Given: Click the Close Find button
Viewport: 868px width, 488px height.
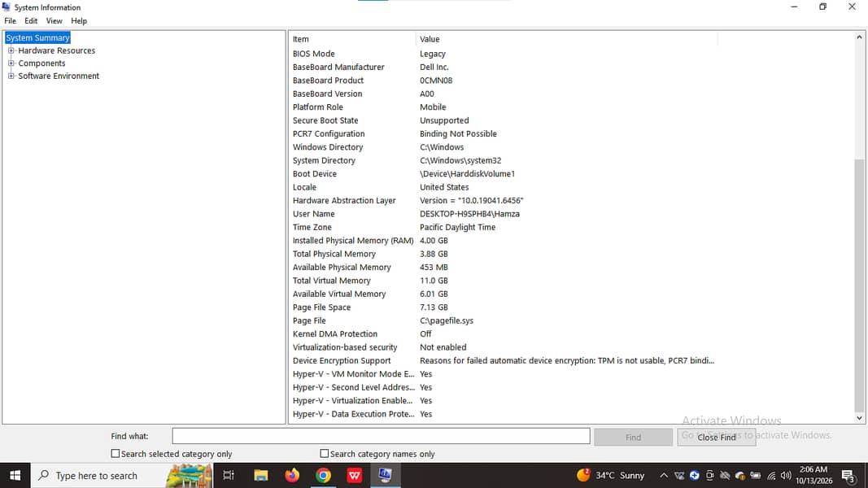Looking at the screenshot, I should (x=717, y=437).
